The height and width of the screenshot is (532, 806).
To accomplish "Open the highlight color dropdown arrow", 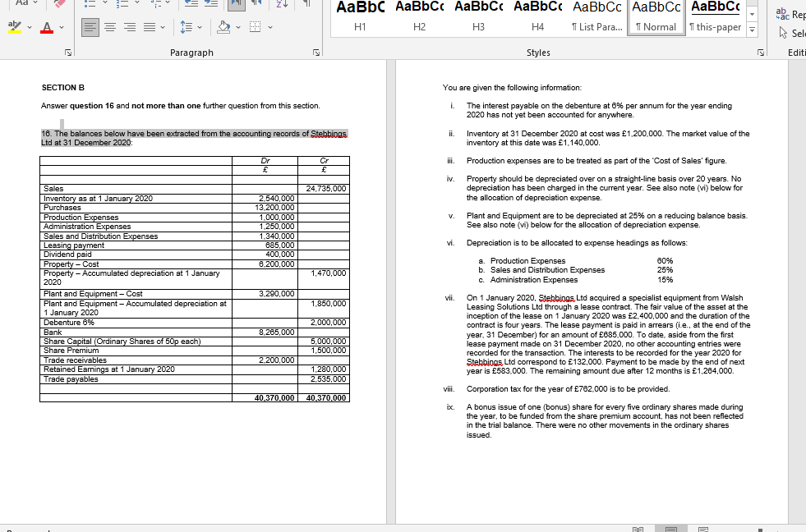I will (30, 27).
